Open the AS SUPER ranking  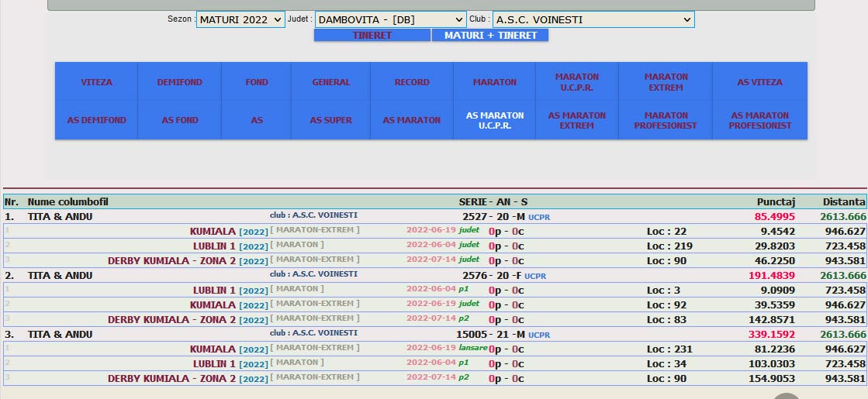pyautogui.click(x=331, y=120)
